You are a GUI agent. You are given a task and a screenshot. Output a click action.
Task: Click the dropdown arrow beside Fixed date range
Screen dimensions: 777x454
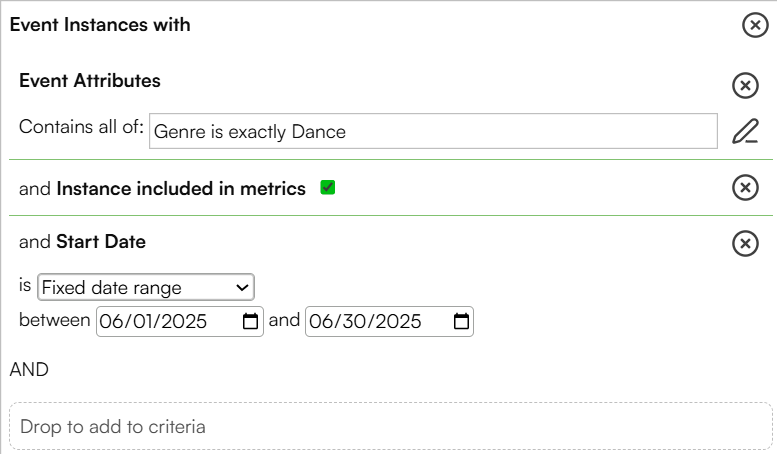(242, 287)
